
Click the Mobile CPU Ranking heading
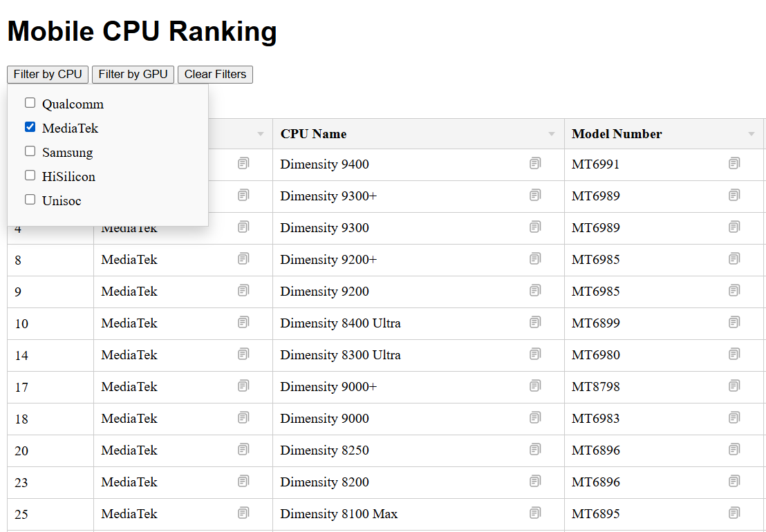click(x=142, y=31)
